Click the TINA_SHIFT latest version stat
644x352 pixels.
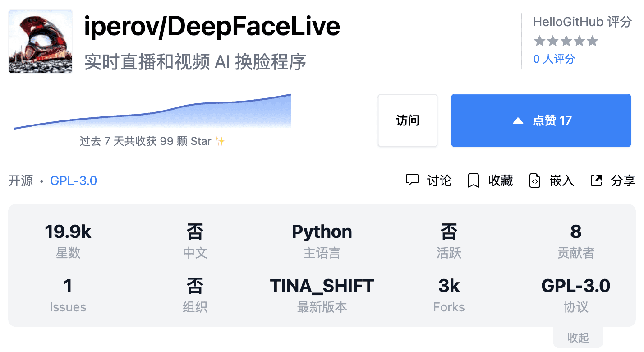click(x=322, y=286)
